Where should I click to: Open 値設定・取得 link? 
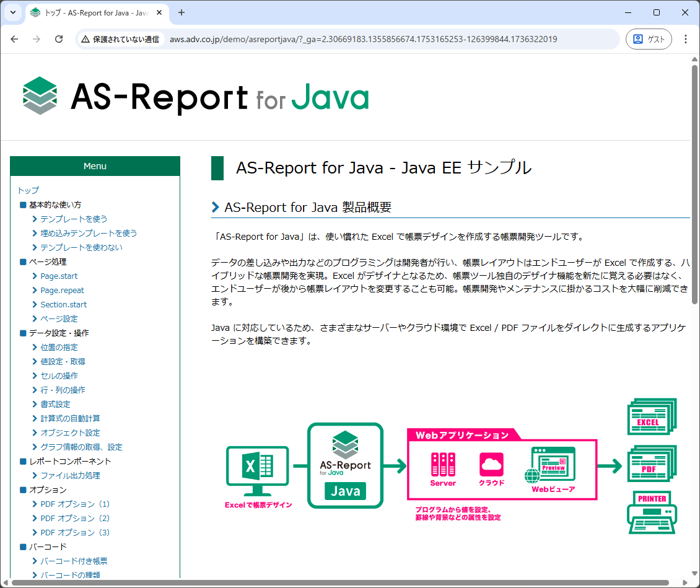click(x=63, y=362)
